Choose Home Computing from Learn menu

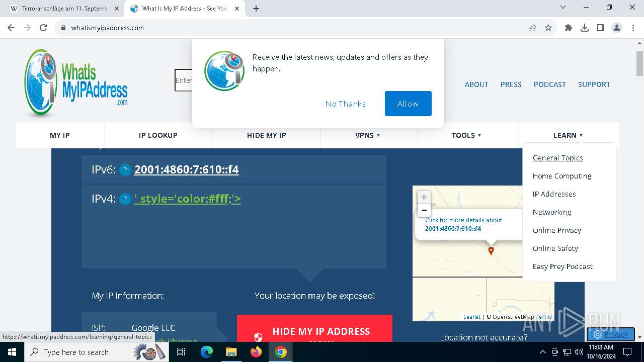point(562,176)
